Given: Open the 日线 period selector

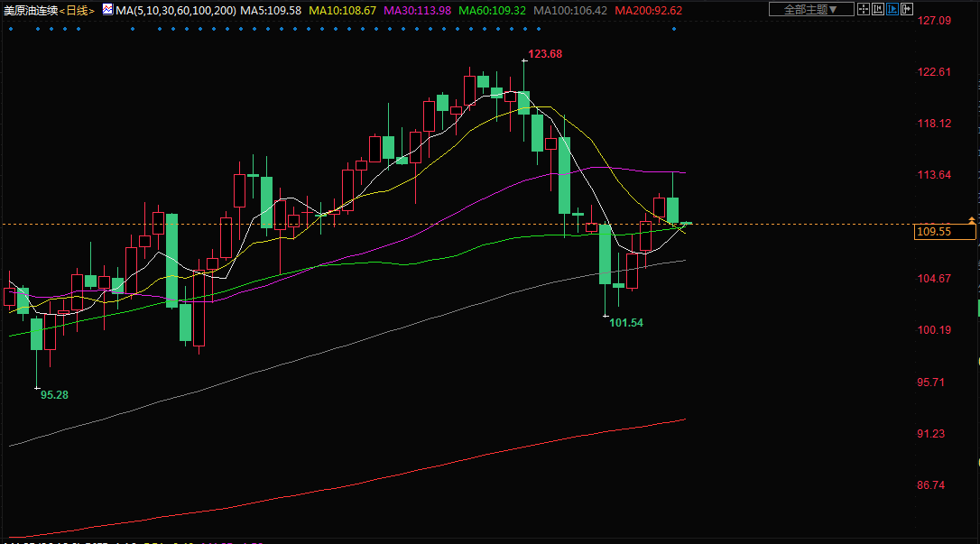Looking at the screenshot, I should click(x=78, y=9).
